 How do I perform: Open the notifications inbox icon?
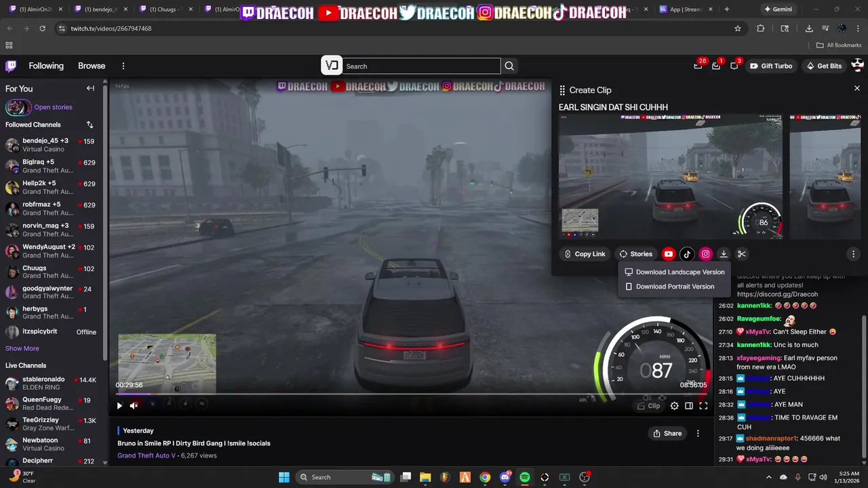click(x=716, y=66)
